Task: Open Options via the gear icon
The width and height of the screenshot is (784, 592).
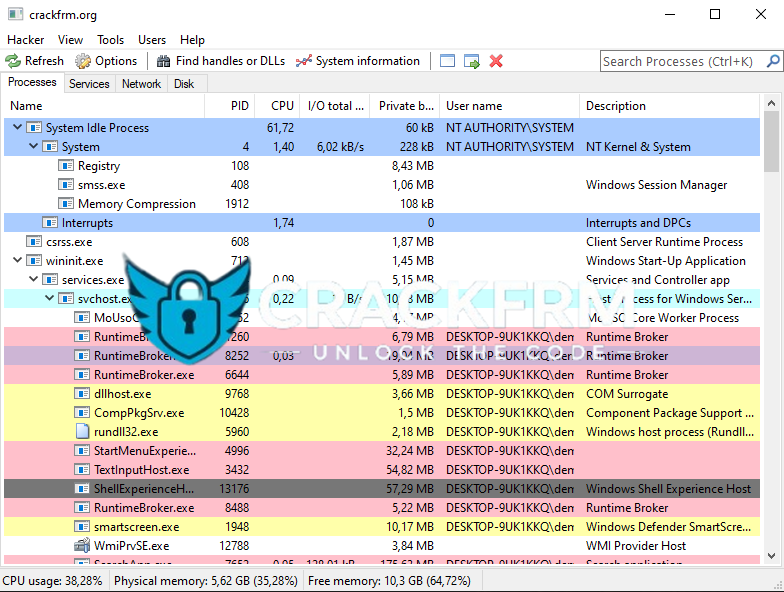Action: point(83,61)
